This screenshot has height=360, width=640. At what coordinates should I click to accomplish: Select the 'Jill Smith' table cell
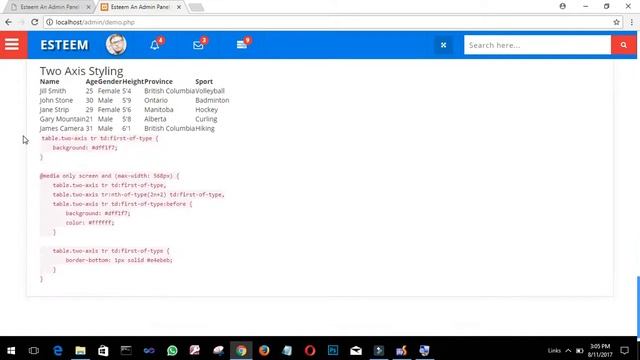53,91
